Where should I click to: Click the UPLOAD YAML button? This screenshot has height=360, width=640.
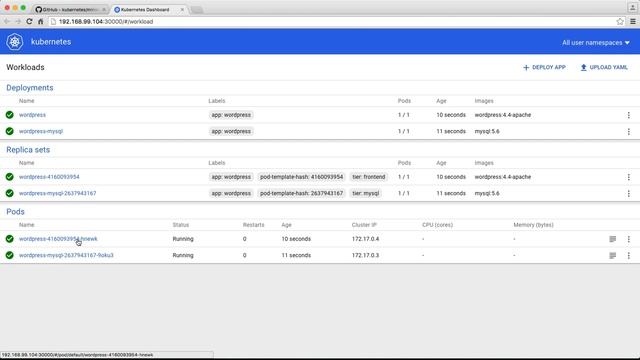coord(604,67)
